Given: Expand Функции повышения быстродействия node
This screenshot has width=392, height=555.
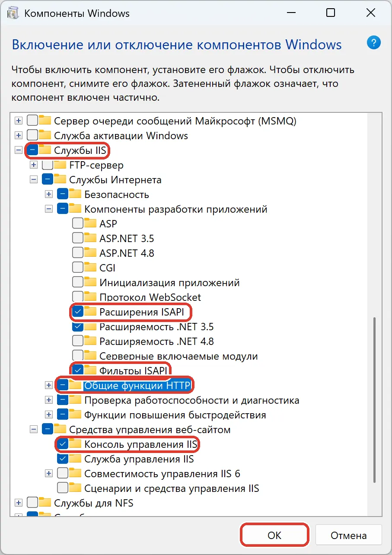Looking at the screenshot, I should point(49,415).
